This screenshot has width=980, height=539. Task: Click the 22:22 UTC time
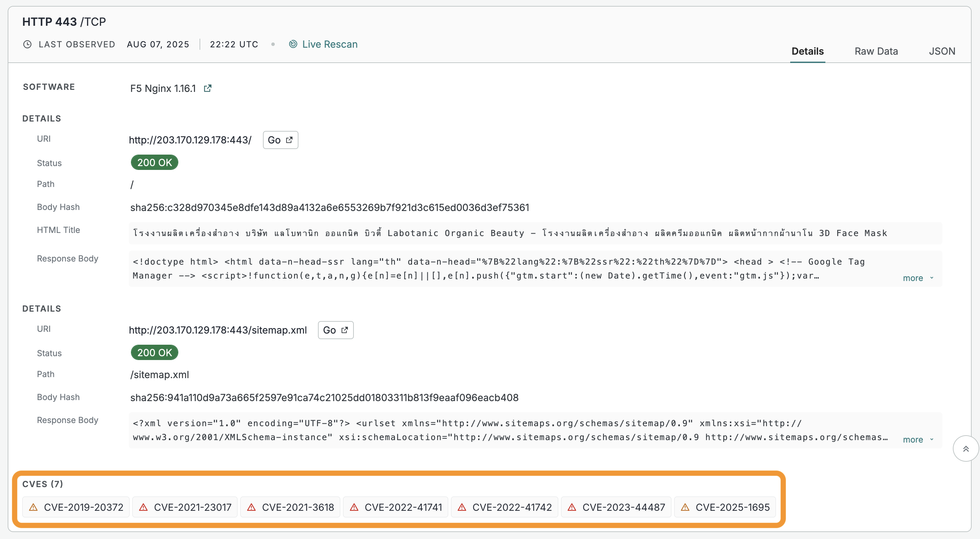pos(234,44)
